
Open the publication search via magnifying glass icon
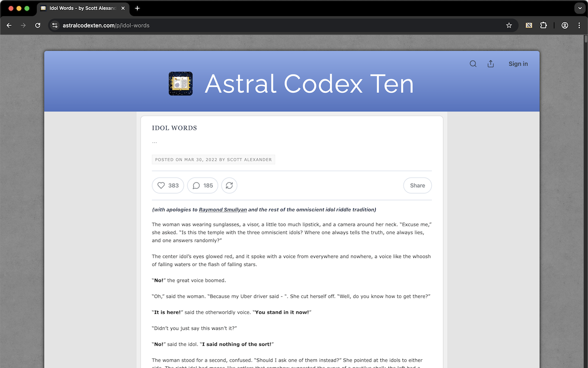click(473, 63)
